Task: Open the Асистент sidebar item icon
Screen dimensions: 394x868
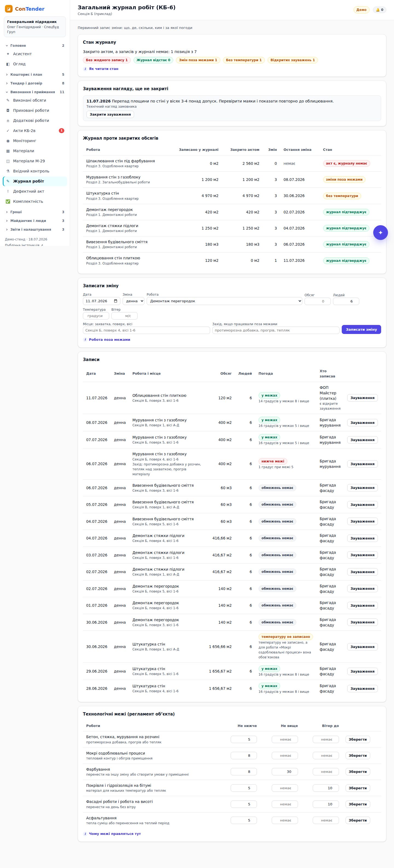Action: tap(8, 54)
